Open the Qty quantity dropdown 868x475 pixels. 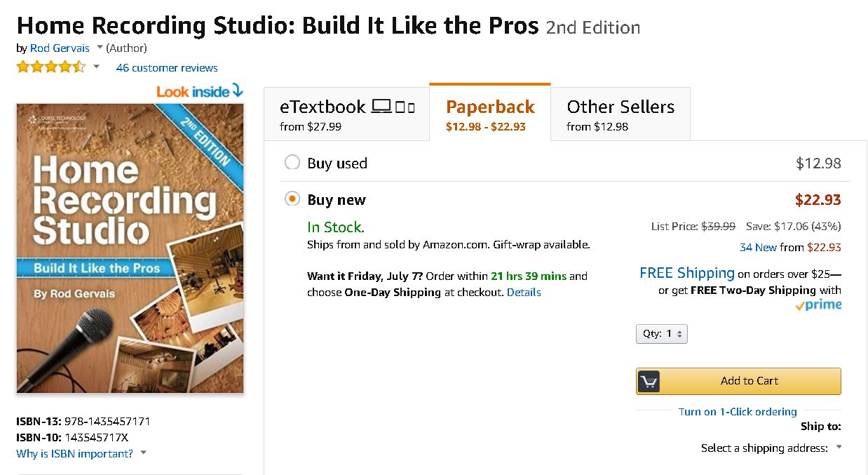pyautogui.click(x=662, y=334)
